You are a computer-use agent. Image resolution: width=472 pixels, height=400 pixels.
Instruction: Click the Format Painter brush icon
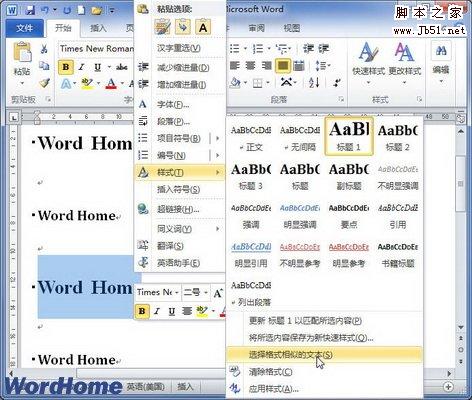44,83
